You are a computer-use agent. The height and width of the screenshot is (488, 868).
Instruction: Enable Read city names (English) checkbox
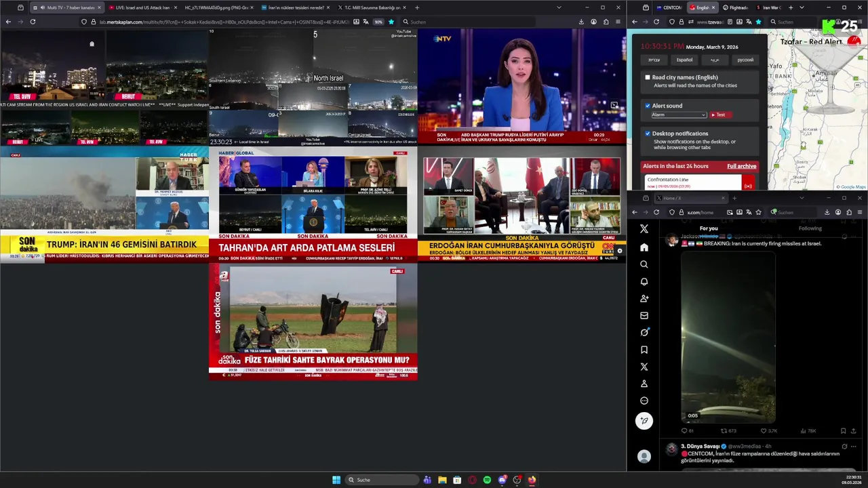648,77
